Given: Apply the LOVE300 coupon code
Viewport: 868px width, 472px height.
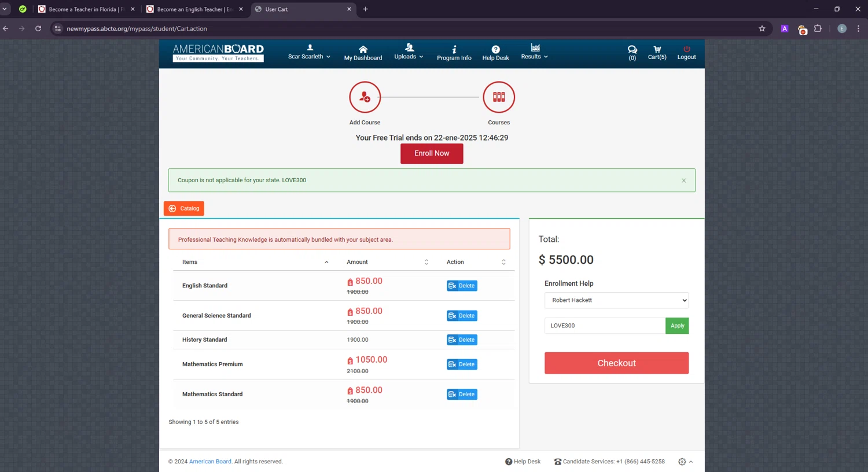Looking at the screenshot, I should point(677,326).
